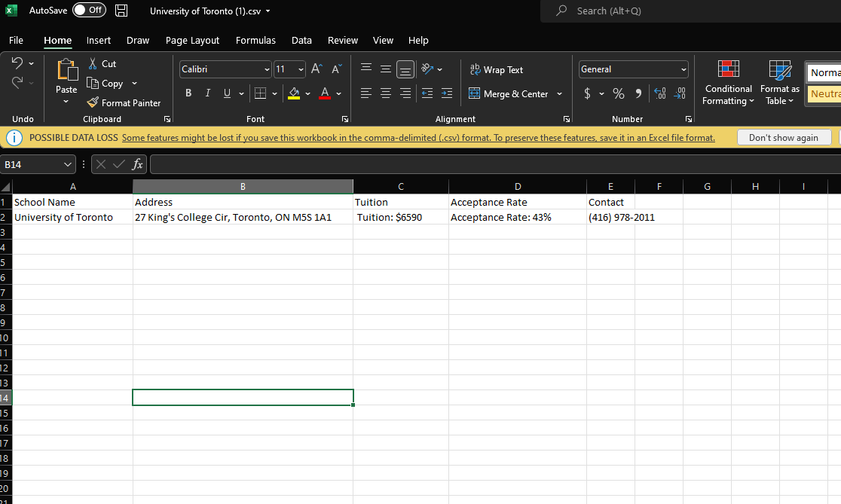The width and height of the screenshot is (841, 504).
Task: Open the Copy dropdown arrow
Action: coord(134,83)
